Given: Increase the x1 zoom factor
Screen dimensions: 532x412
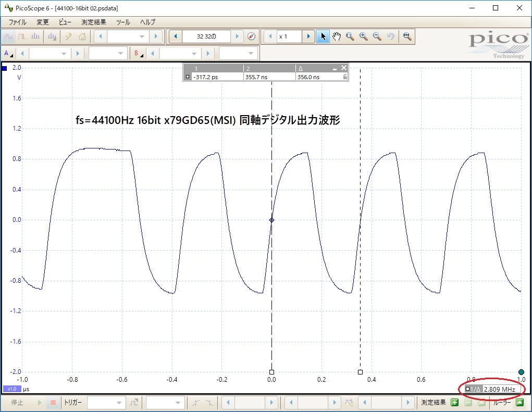Looking at the screenshot, I should pyautogui.click(x=308, y=36).
